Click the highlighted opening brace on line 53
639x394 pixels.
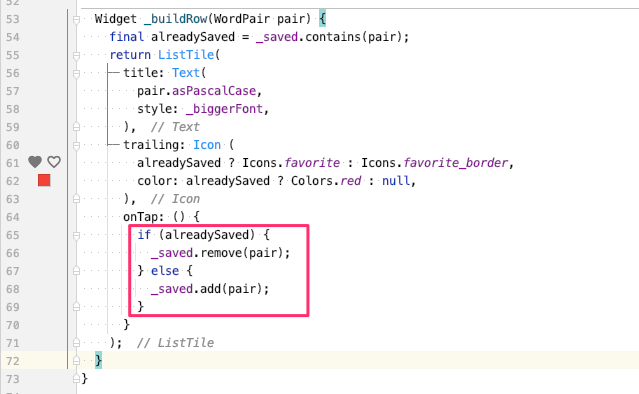tap(322, 19)
